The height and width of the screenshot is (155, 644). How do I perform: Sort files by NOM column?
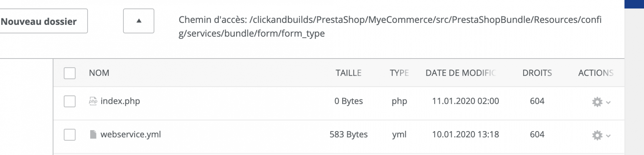pos(99,73)
